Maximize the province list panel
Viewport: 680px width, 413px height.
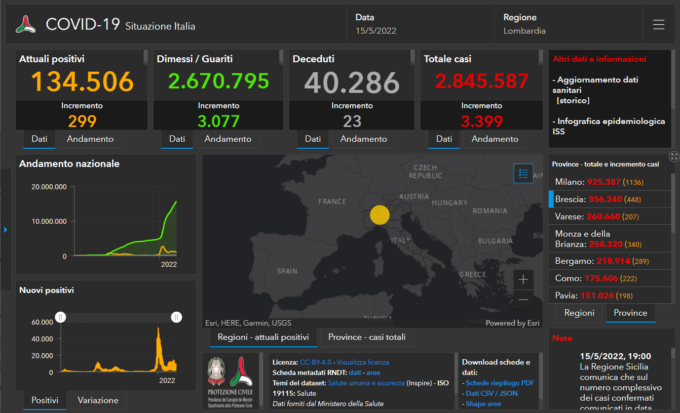673,157
